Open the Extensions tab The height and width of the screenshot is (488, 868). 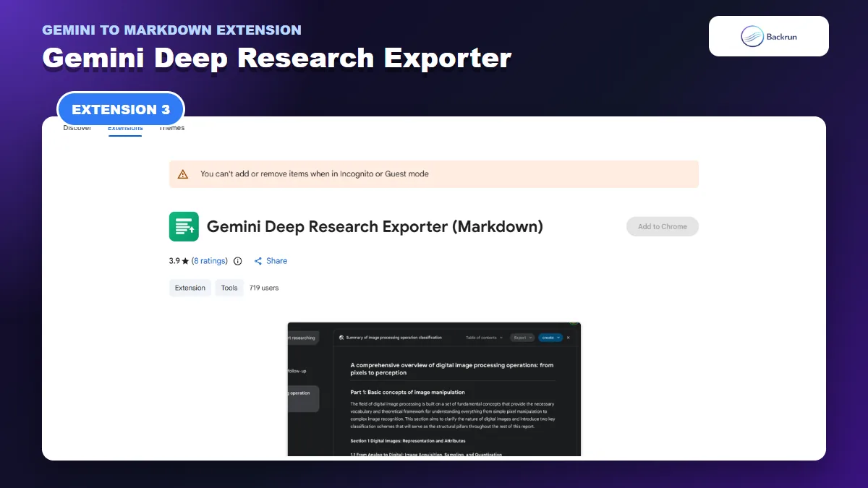tap(125, 128)
